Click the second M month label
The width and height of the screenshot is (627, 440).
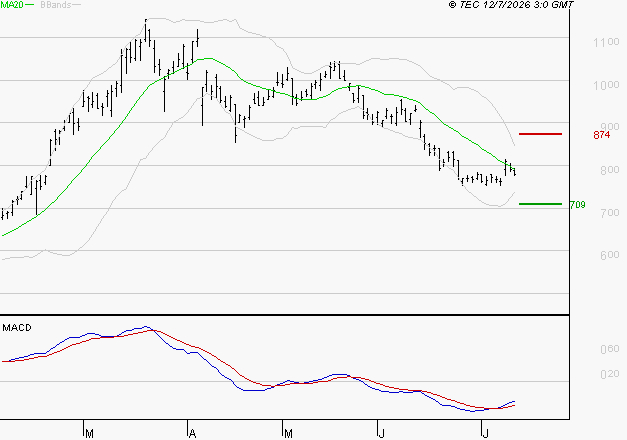(x=288, y=434)
